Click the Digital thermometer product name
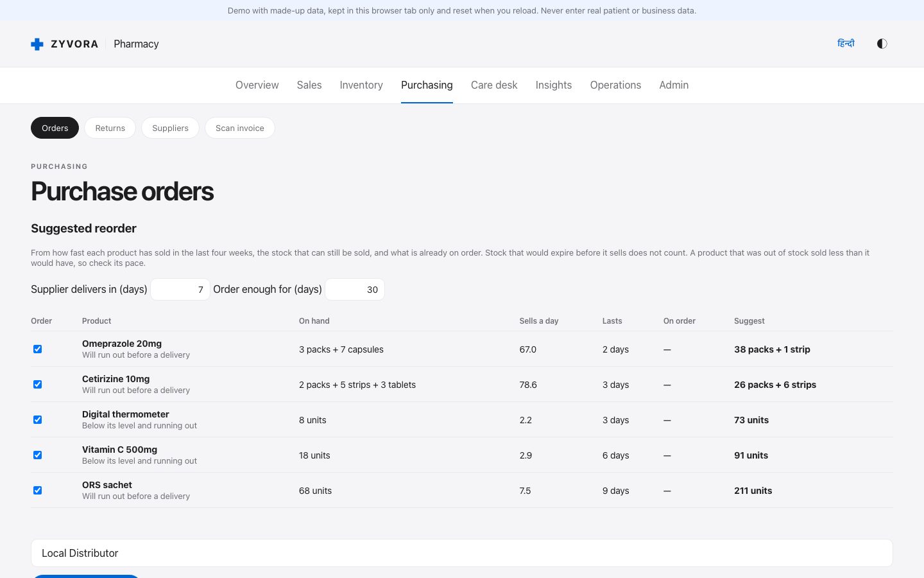The width and height of the screenshot is (924, 578). point(126,414)
